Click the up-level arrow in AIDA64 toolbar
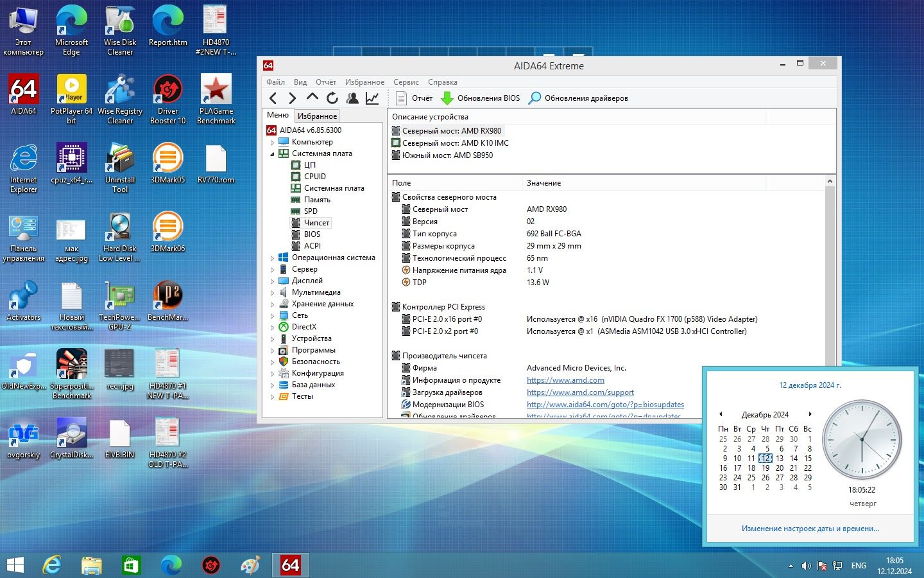 tap(312, 98)
